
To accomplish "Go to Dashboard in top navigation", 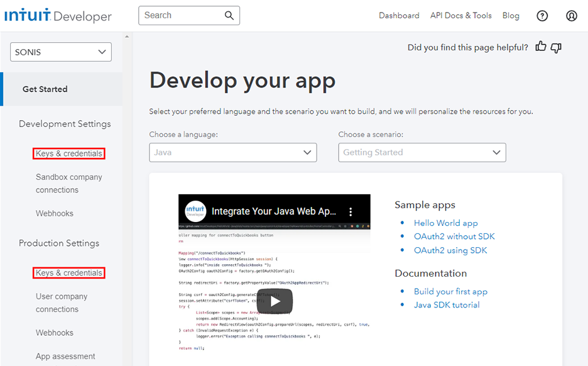I will pyautogui.click(x=399, y=16).
